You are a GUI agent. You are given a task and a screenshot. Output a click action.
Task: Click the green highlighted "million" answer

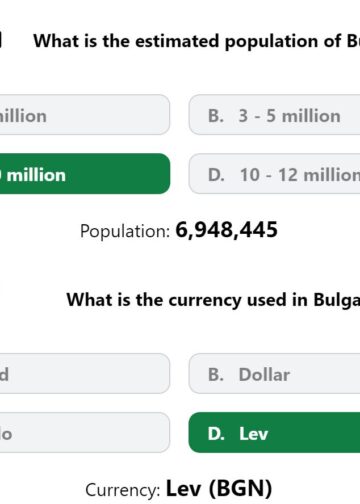[85, 174]
